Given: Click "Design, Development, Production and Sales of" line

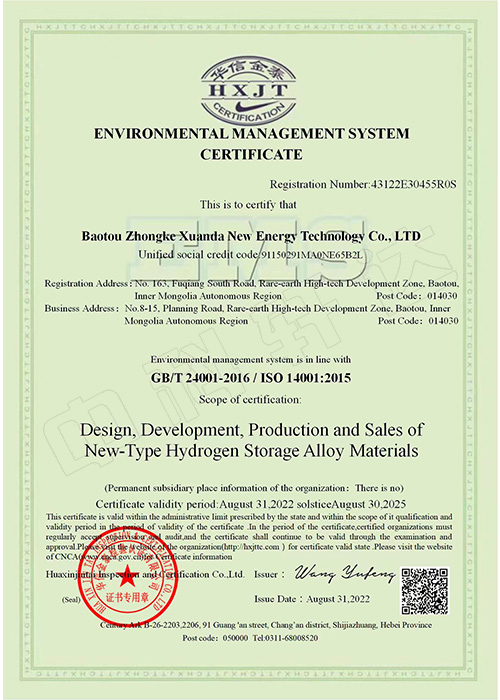Looking at the screenshot, I should coord(251,430).
